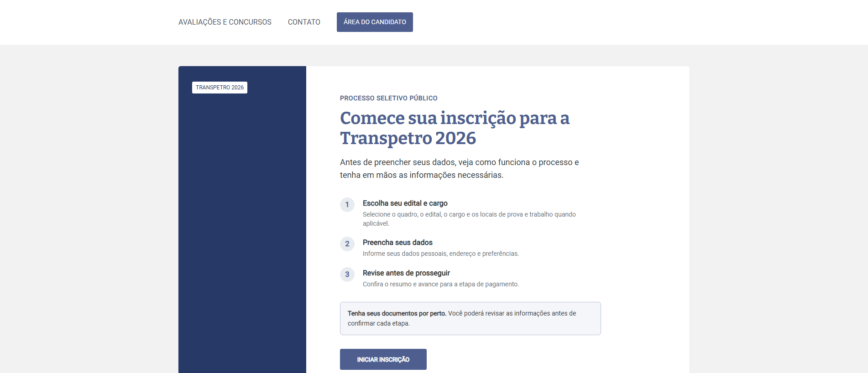
Task: Select the Transpetro 2026 tag
Action: click(220, 88)
